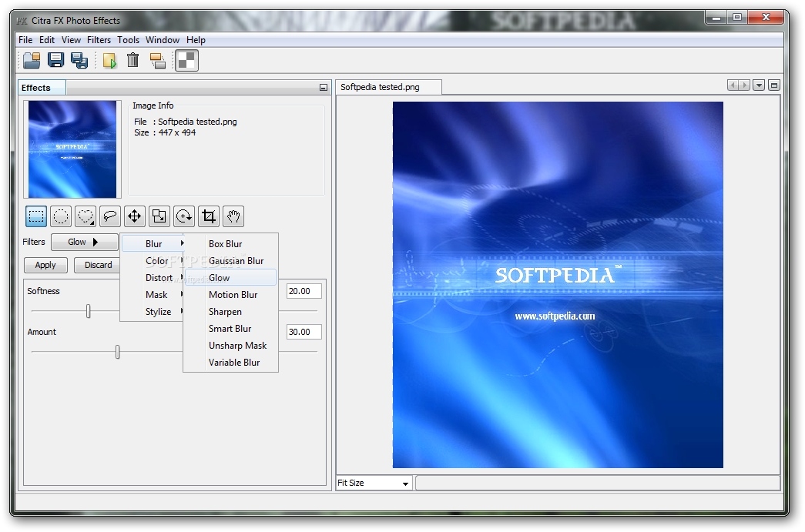Choose Glow in the Blur submenu
The image size is (805, 532).
tap(230, 277)
